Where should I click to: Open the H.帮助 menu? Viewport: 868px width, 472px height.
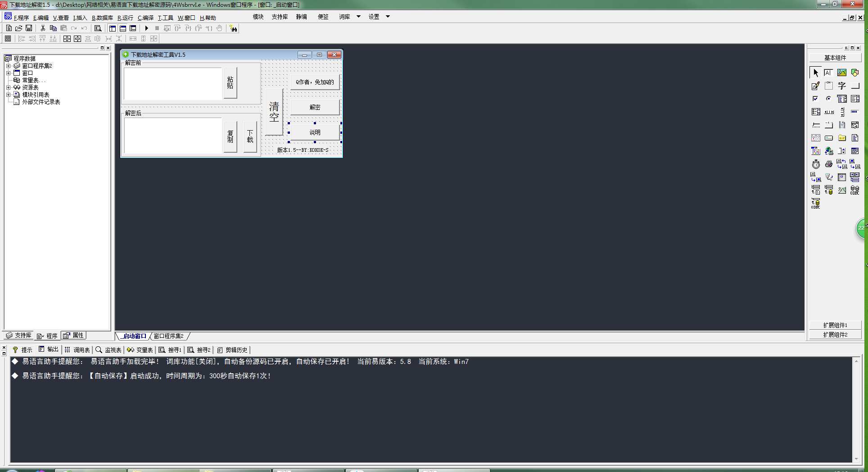208,18
